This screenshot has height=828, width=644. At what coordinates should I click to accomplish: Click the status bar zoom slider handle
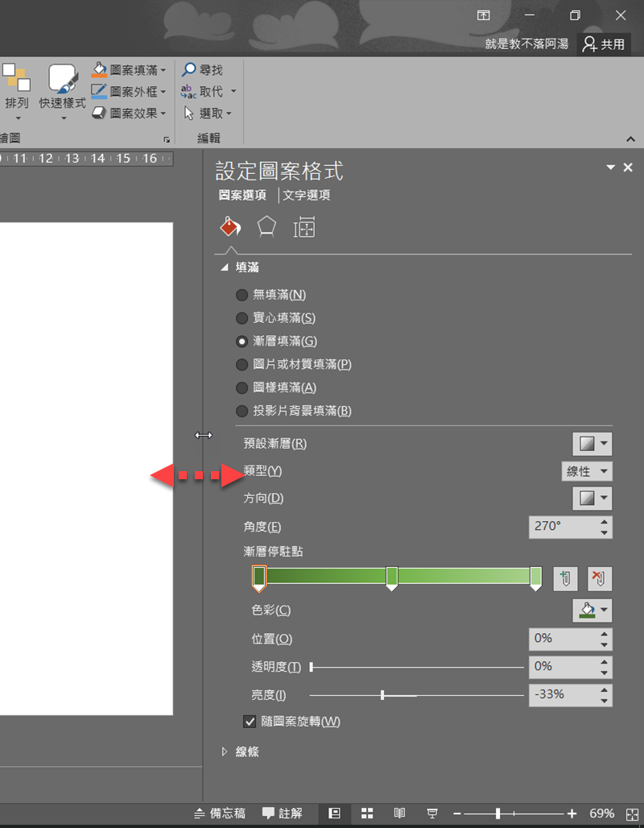[497, 814]
